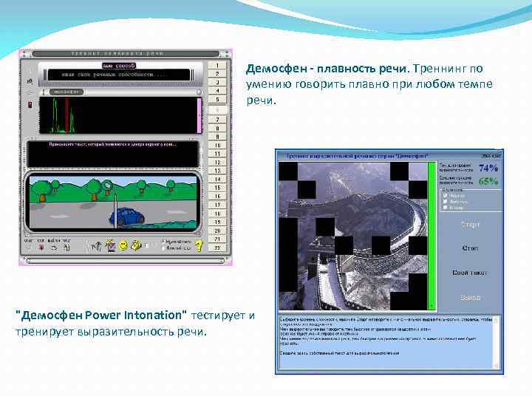Viewport: 532px width, 399px height.
Task: Click the red stop icon in bottom-left toolbar
Action: 41,248
